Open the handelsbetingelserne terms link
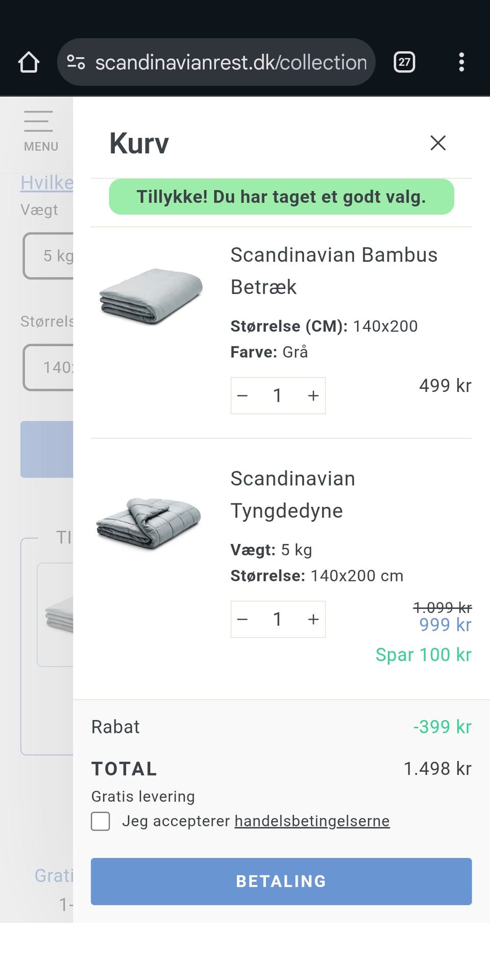 click(x=312, y=821)
